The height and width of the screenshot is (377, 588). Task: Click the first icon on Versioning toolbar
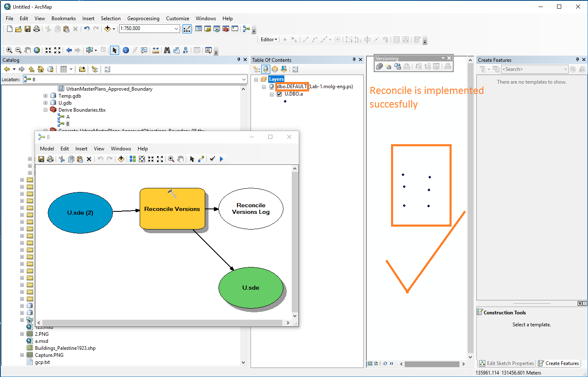[x=380, y=66]
